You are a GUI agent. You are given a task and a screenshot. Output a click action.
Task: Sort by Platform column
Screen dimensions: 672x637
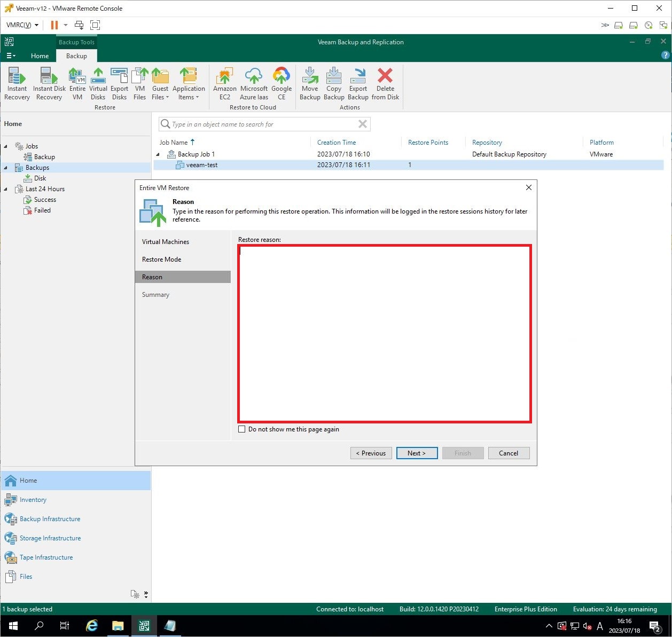pyautogui.click(x=601, y=143)
